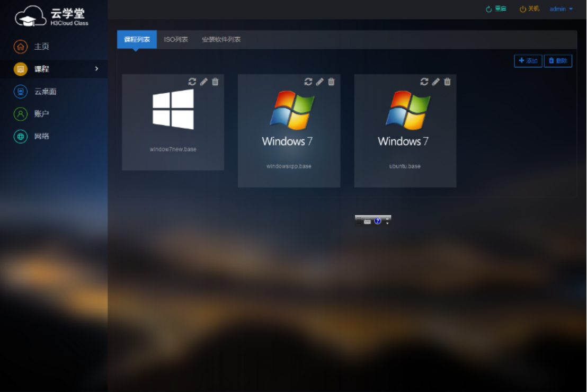This screenshot has width=587, height=392.
Task: Open the 网络 network globe icon
Action: pos(21,136)
